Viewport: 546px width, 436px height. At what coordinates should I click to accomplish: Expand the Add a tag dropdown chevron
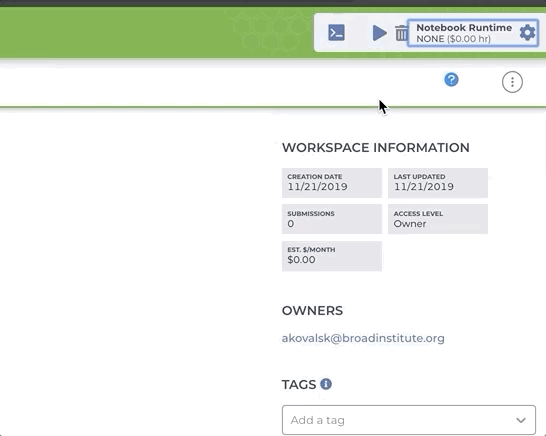[521, 420]
